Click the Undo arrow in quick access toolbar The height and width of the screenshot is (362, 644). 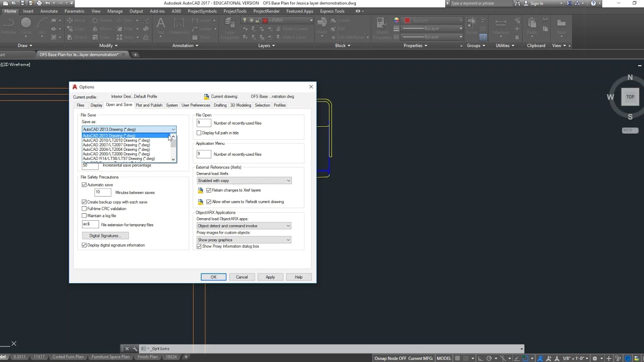tap(48, 3)
